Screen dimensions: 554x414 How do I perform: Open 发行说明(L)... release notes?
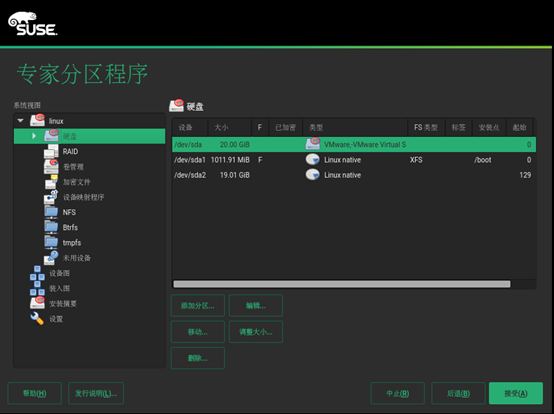(96, 393)
